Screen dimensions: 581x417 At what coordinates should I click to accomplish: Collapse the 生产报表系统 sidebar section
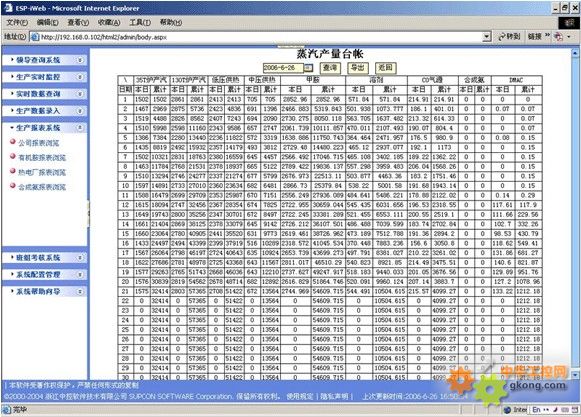pos(44,128)
